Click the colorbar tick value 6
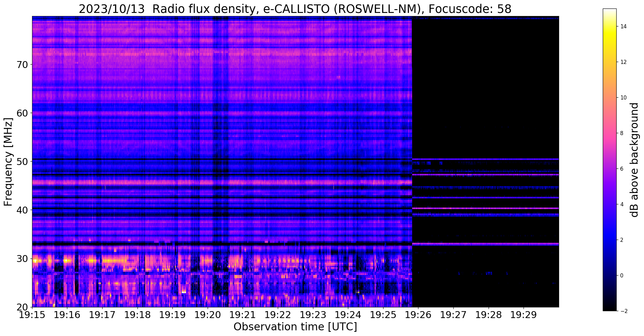The height and width of the screenshot is (336, 644). tap(621, 169)
